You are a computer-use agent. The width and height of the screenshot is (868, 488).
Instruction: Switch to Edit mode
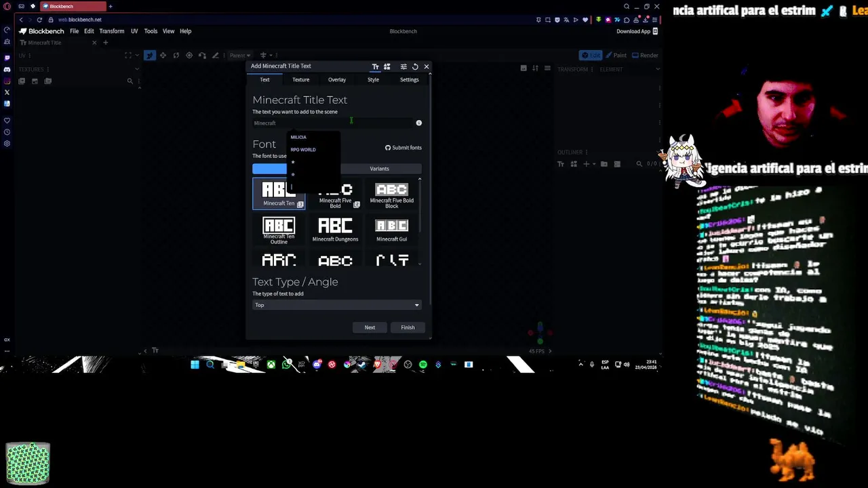pyautogui.click(x=591, y=56)
